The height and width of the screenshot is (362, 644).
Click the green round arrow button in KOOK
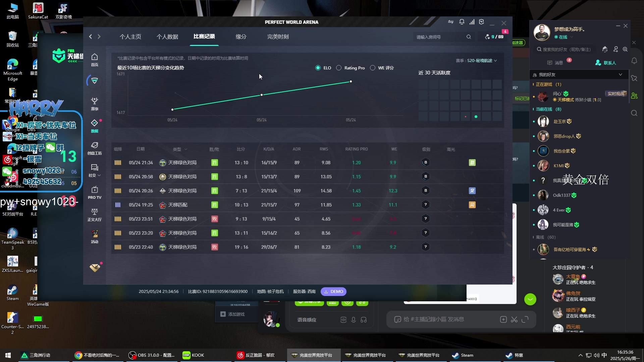point(530,299)
